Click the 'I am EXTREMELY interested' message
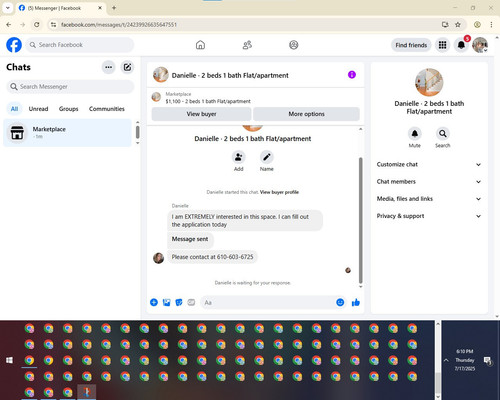This screenshot has height=400, width=500. (245, 220)
